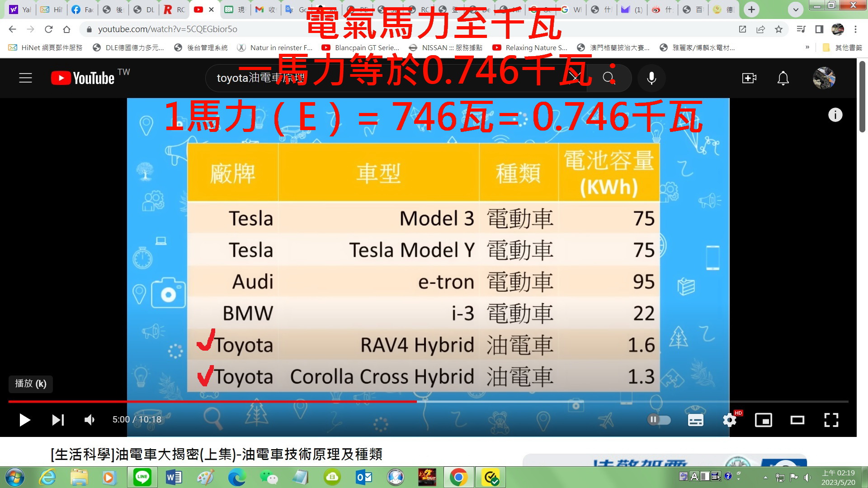868x488 pixels.
Task: Open the Create video camera icon
Action: (749, 78)
